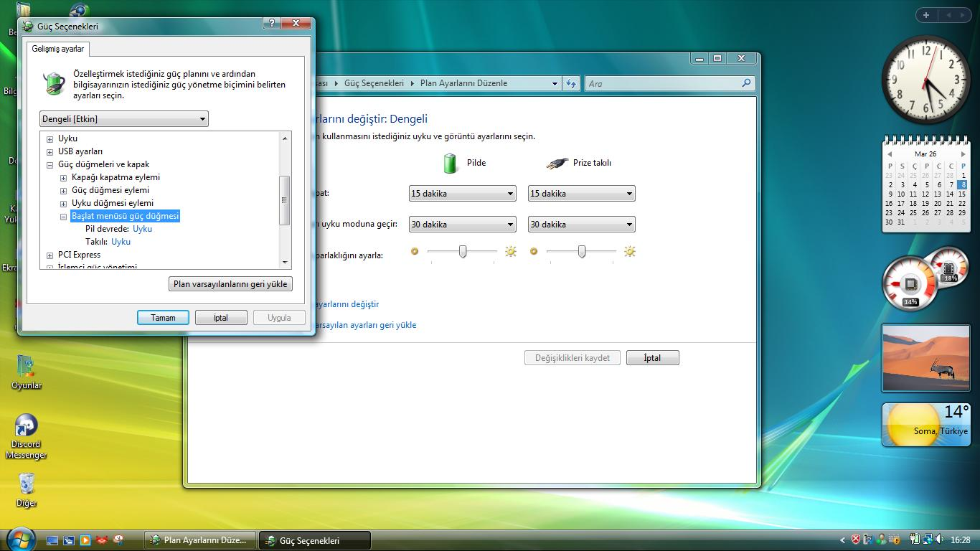
Task: Adjust Pilde brightness slider thumb
Action: tap(463, 251)
